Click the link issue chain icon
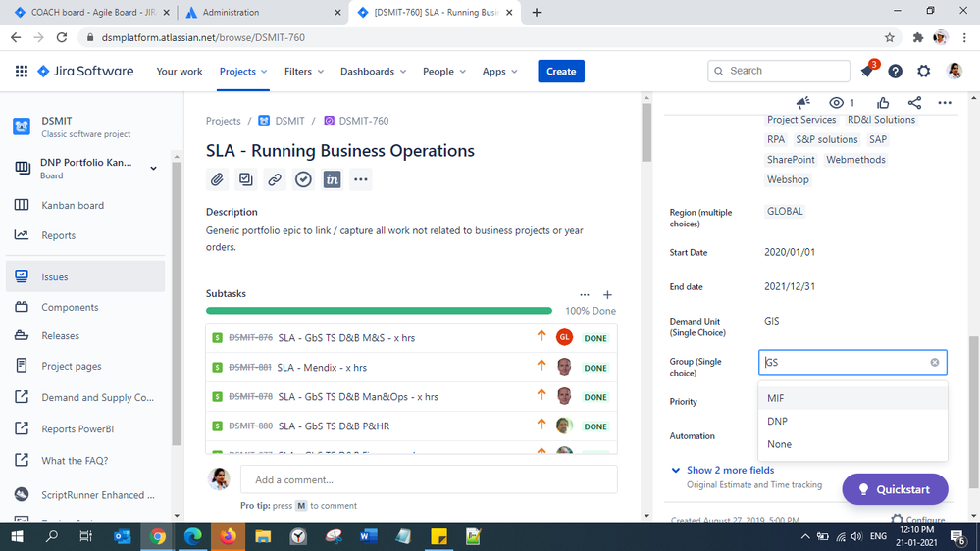This screenshot has width=980, height=551. [x=275, y=179]
